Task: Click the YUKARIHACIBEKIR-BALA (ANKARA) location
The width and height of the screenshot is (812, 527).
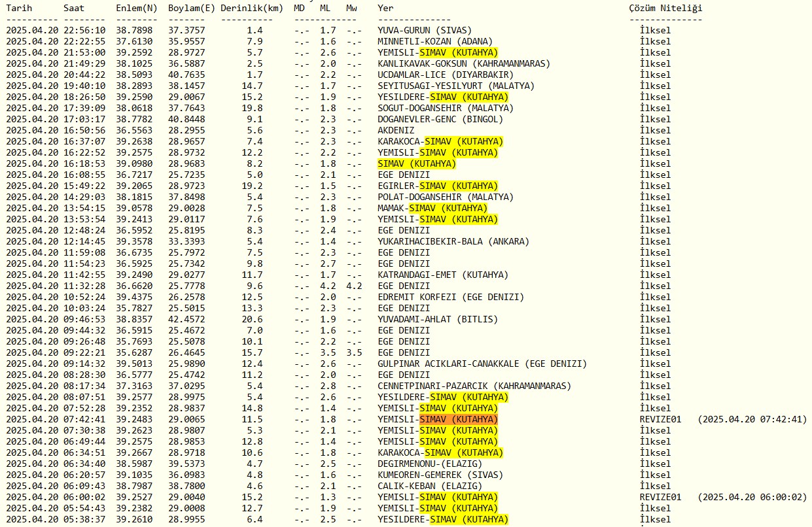Action: click(x=453, y=241)
